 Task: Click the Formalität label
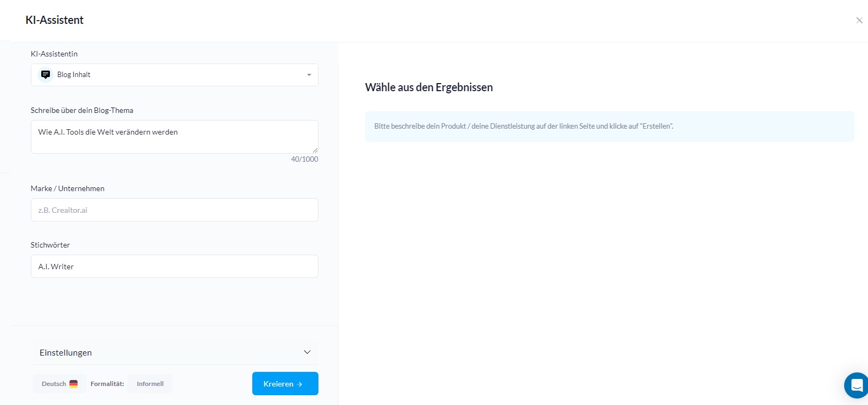point(107,384)
